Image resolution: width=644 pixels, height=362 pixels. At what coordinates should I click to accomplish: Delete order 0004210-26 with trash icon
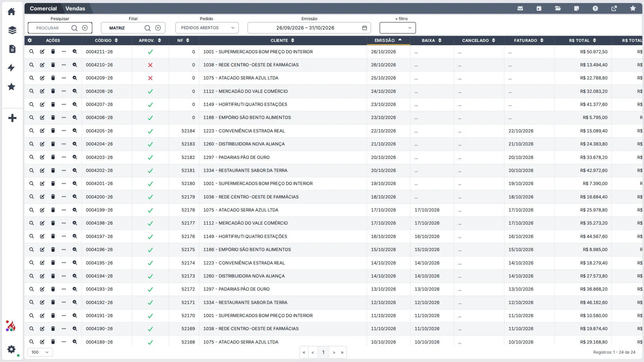[x=53, y=65]
